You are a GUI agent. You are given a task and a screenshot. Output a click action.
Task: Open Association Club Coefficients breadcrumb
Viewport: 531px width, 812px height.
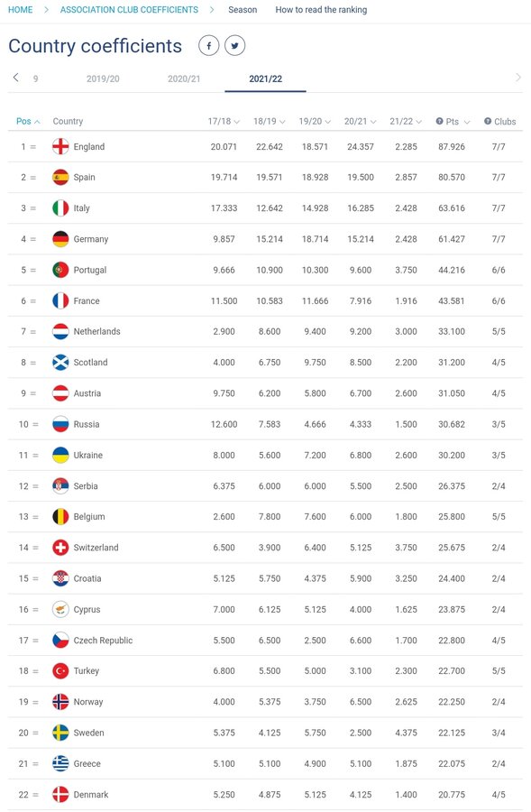coord(129,10)
